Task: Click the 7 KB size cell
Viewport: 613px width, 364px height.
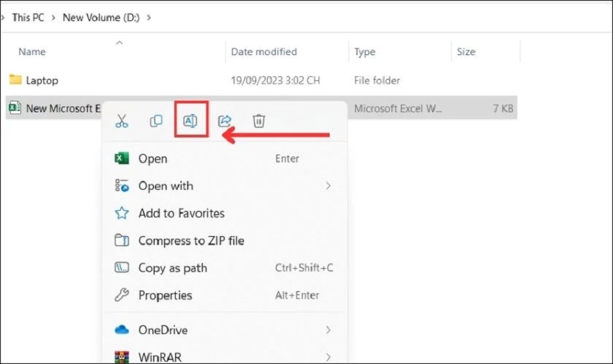Action: click(503, 108)
